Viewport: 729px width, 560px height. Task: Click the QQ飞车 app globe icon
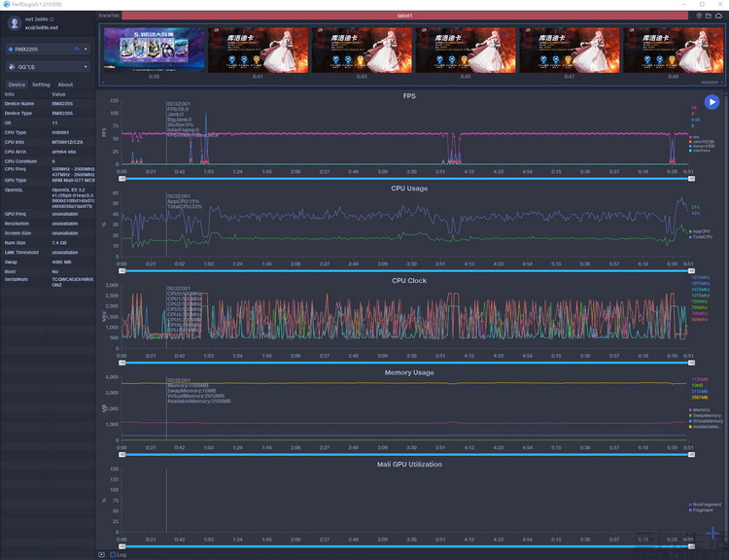[x=12, y=66]
